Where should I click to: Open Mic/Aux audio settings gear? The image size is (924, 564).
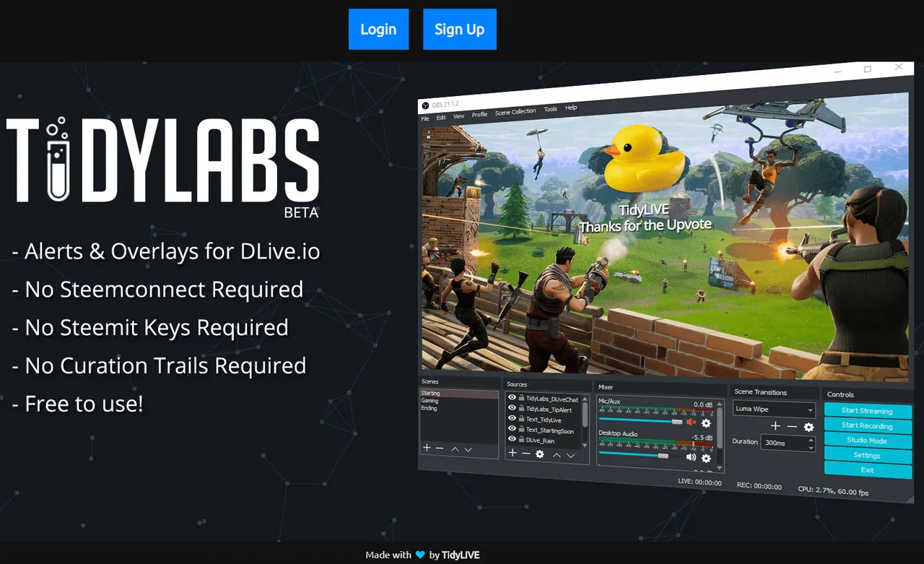click(x=706, y=423)
